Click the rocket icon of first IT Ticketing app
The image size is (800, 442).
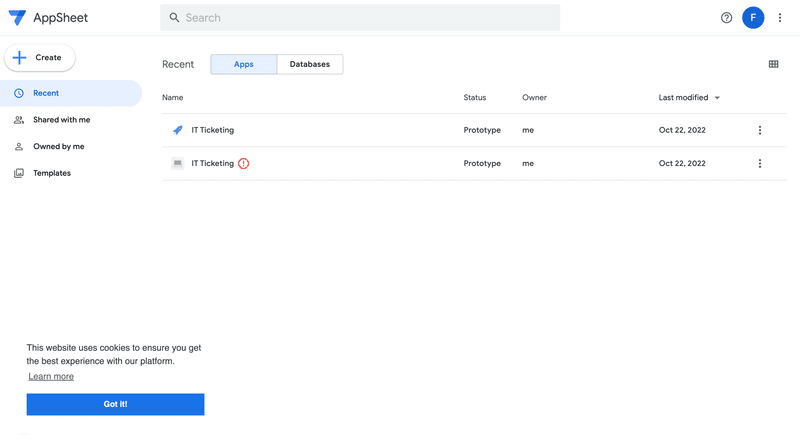(x=178, y=130)
